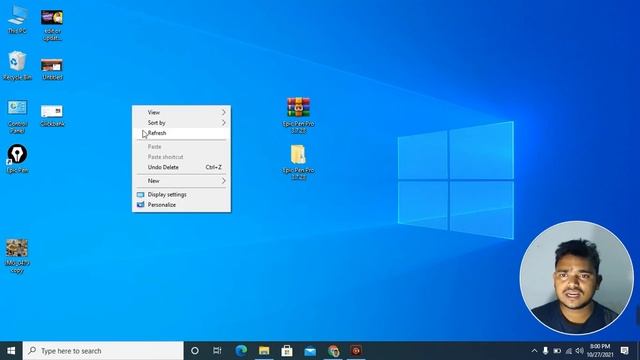
Task: Open Task View on the taskbar
Action: pyautogui.click(x=217, y=351)
